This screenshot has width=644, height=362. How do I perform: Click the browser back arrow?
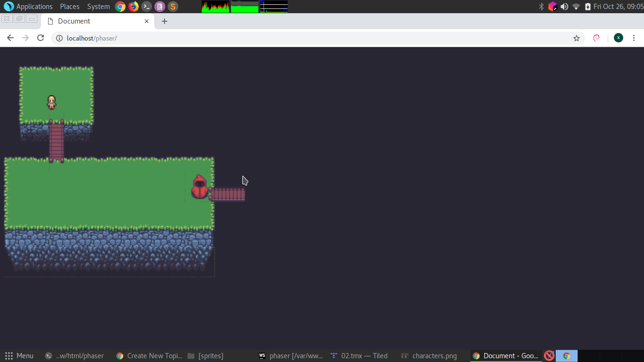(10, 38)
